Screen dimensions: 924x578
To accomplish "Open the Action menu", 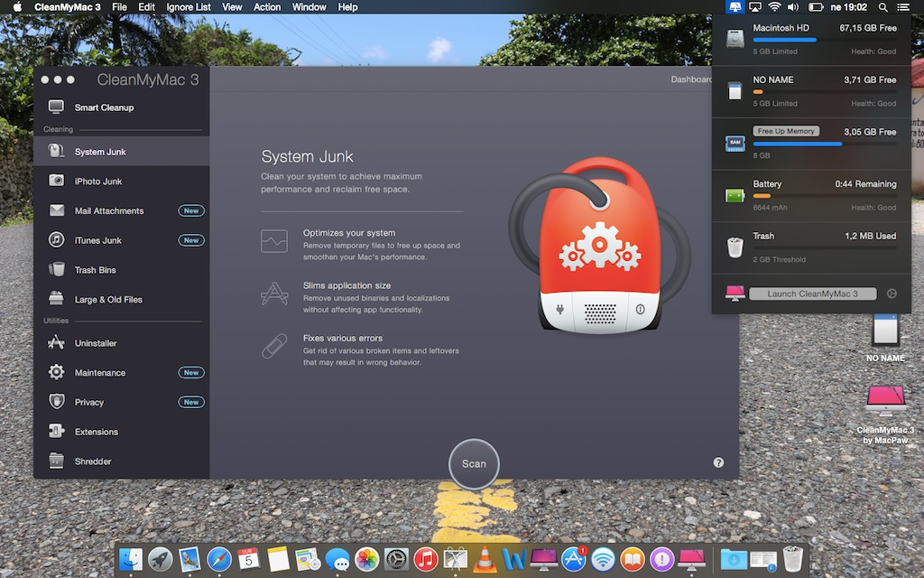I will (267, 7).
